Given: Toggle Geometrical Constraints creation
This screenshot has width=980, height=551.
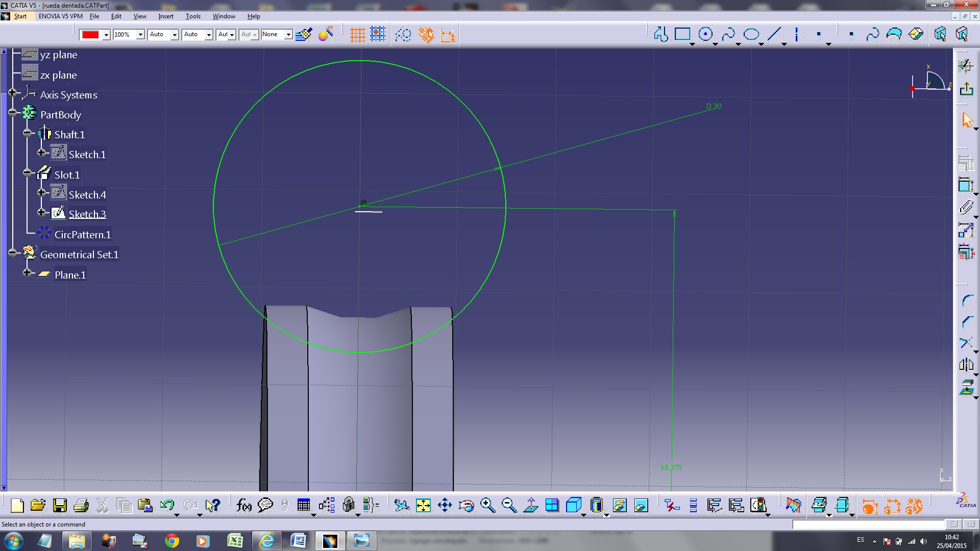Looking at the screenshot, I should 426,35.
